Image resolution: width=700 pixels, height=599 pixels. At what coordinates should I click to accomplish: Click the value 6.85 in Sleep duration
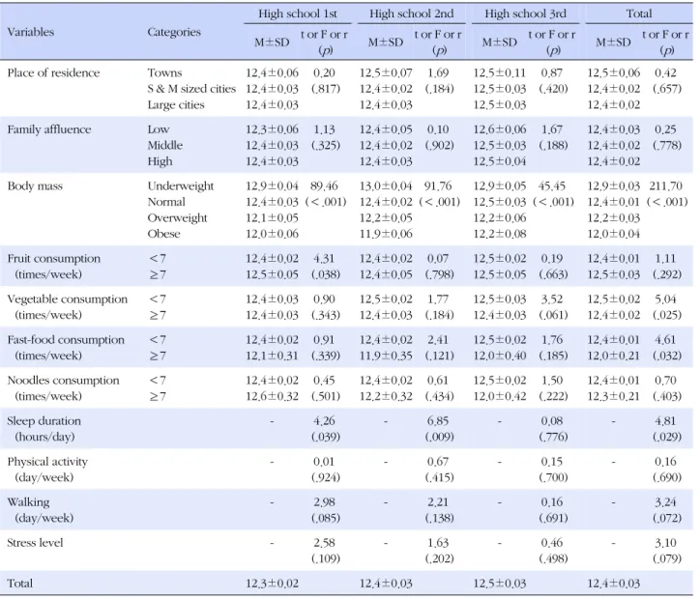[438, 421]
